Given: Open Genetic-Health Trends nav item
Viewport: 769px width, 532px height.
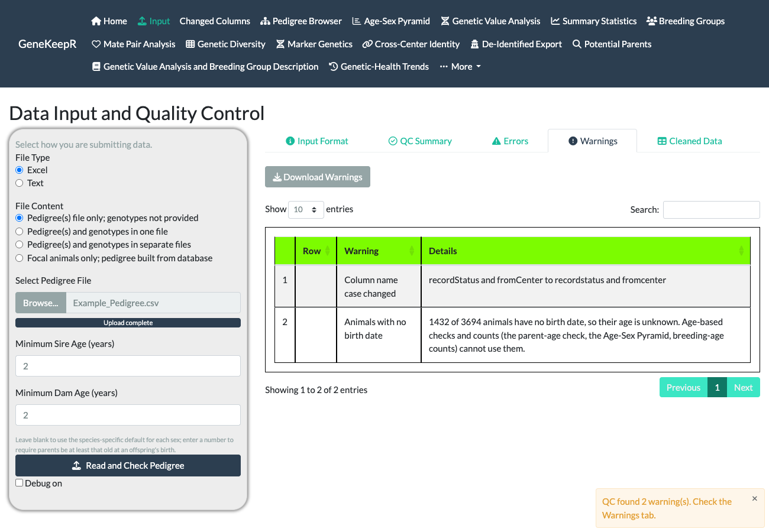Looking at the screenshot, I should [x=379, y=66].
